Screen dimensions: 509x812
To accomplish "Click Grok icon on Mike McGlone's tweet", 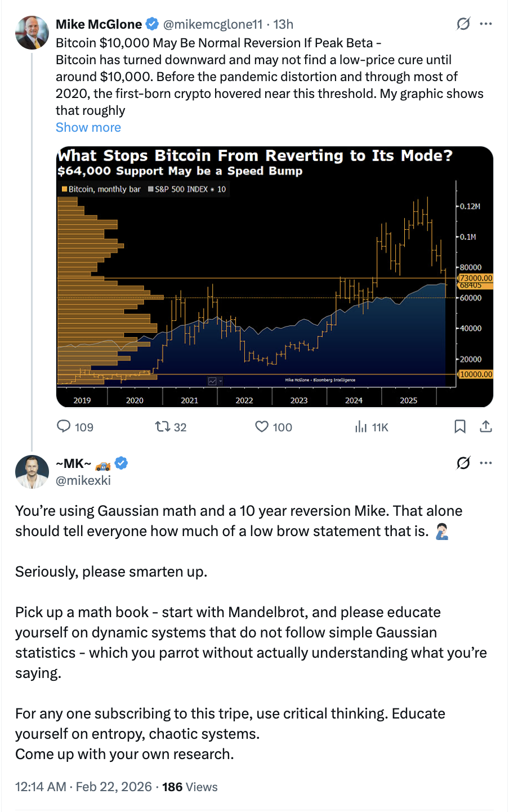I will [463, 24].
